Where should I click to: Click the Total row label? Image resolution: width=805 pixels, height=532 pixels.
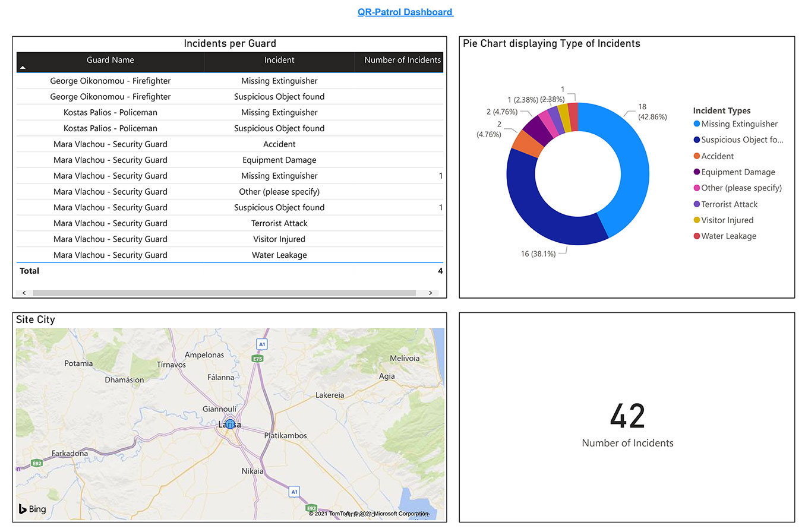coord(30,271)
